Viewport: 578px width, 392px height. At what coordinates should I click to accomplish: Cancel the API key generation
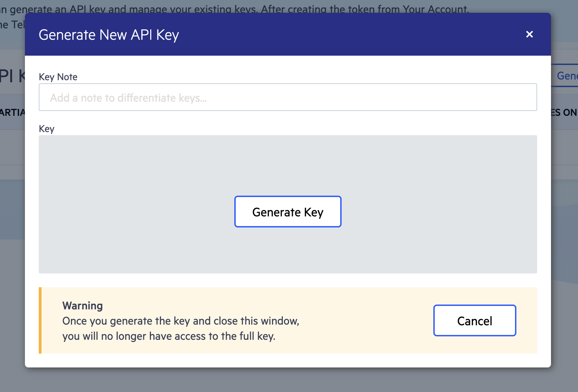[x=474, y=320]
